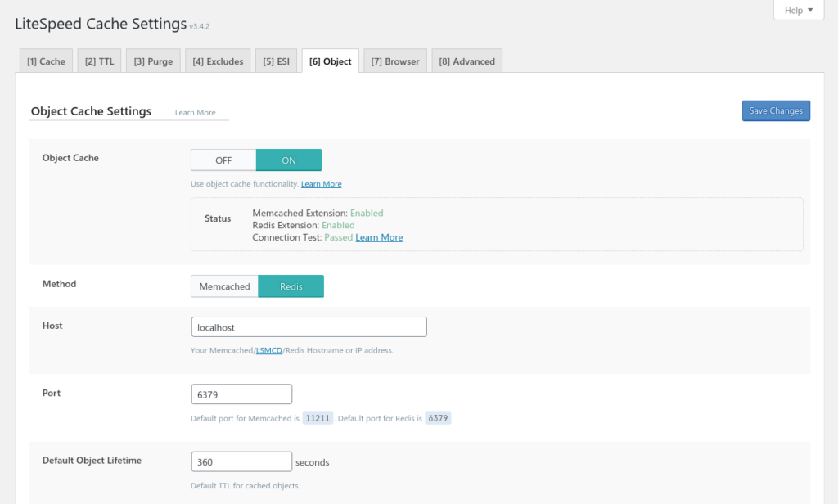
Task: Select Memcached as the method
Action: pos(224,286)
